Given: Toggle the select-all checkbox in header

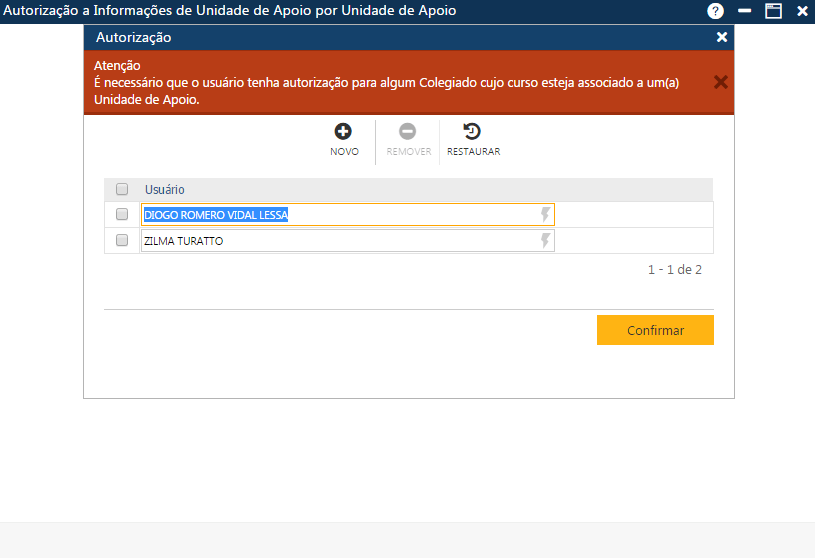Looking at the screenshot, I should point(122,189).
